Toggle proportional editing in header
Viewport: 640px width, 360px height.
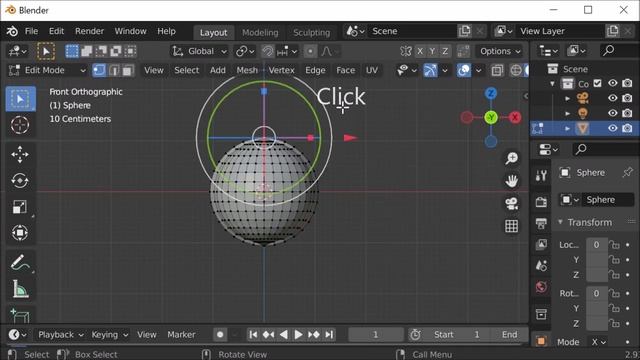click(x=310, y=51)
